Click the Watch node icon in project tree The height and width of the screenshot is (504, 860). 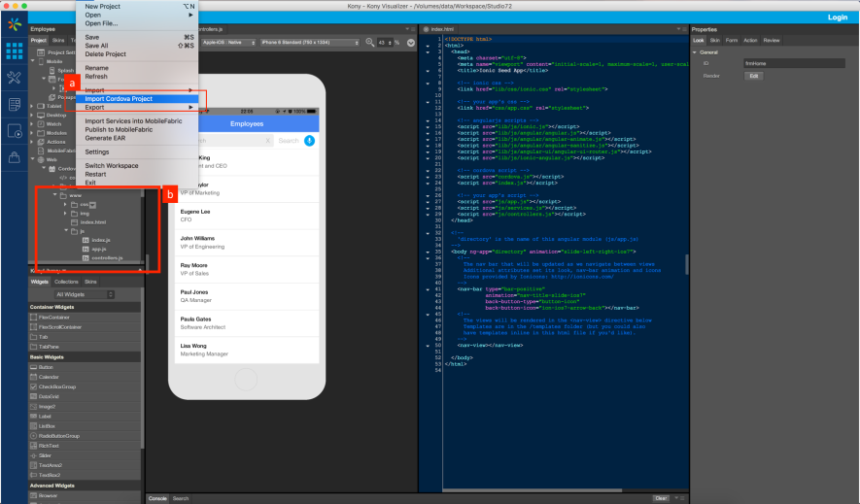coord(41,124)
